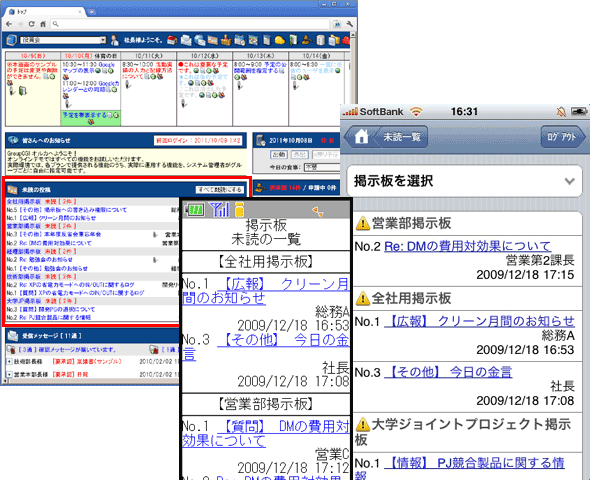Tap warning icon next to 全社用掲示板 on iPhone
Viewport: 590px width, 480px height.
[x=362, y=299]
